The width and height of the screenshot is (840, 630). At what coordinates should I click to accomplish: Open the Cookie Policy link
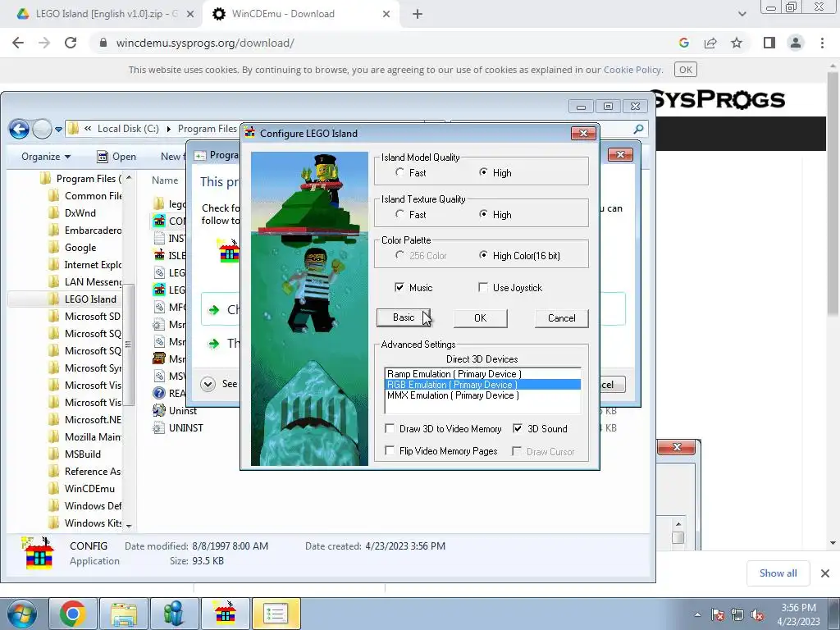point(632,70)
